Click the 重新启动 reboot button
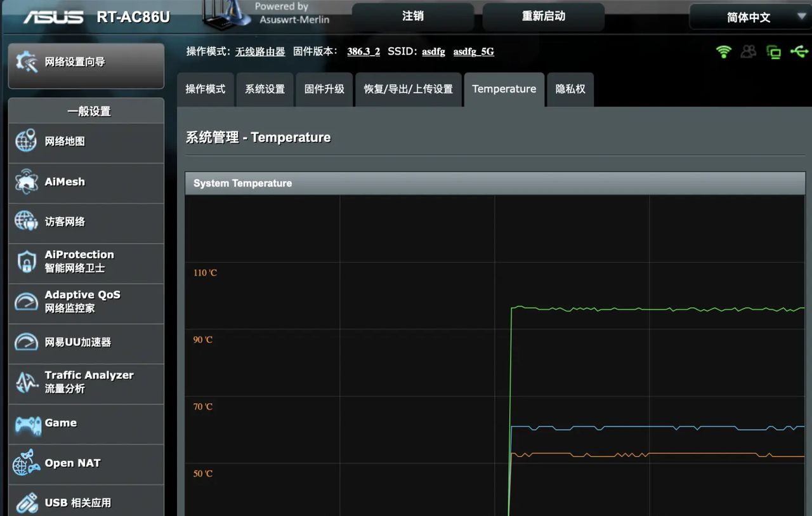This screenshot has height=516, width=812. (544, 17)
